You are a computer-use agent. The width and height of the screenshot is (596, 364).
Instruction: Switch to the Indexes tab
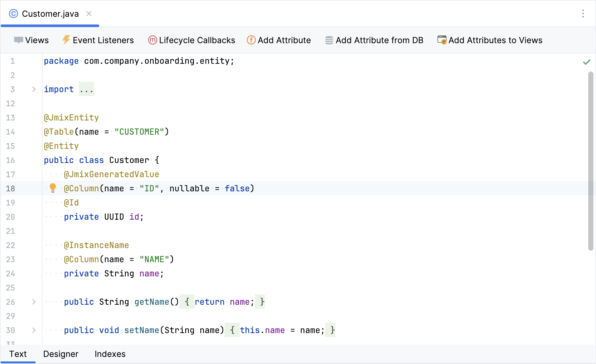110,354
